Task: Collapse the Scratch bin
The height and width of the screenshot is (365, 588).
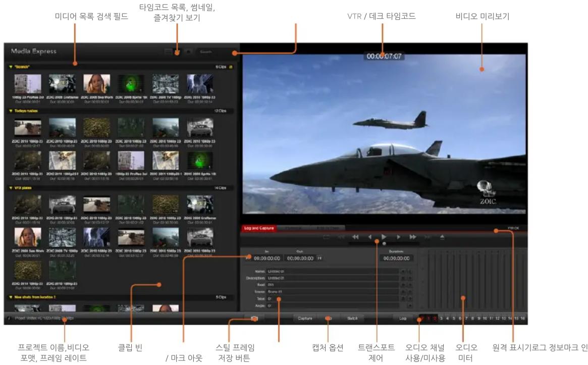Action: tap(11, 67)
